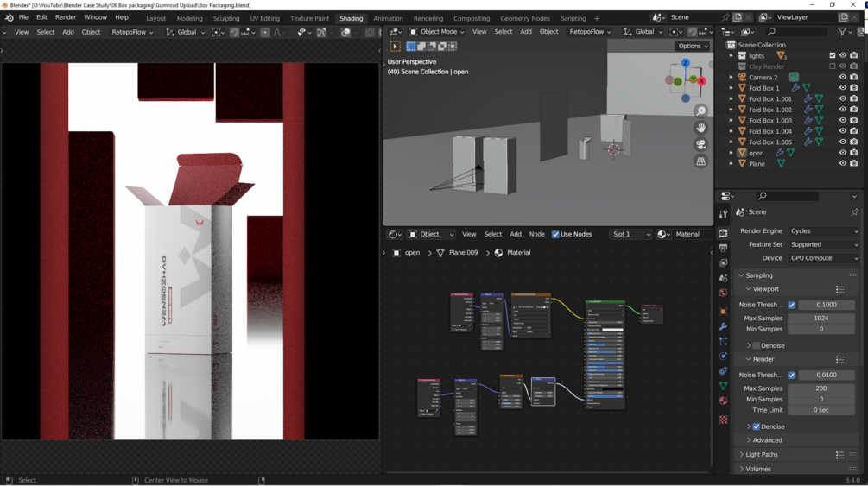Viewport: 868px width, 486px height.
Task: Open the Node menu in shader editor
Action: (x=537, y=234)
